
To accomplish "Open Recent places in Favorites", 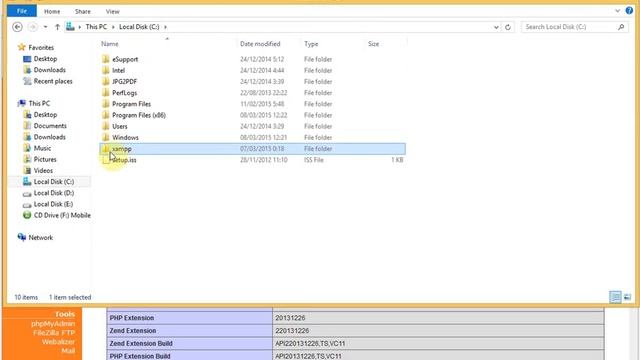I will [x=53, y=81].
